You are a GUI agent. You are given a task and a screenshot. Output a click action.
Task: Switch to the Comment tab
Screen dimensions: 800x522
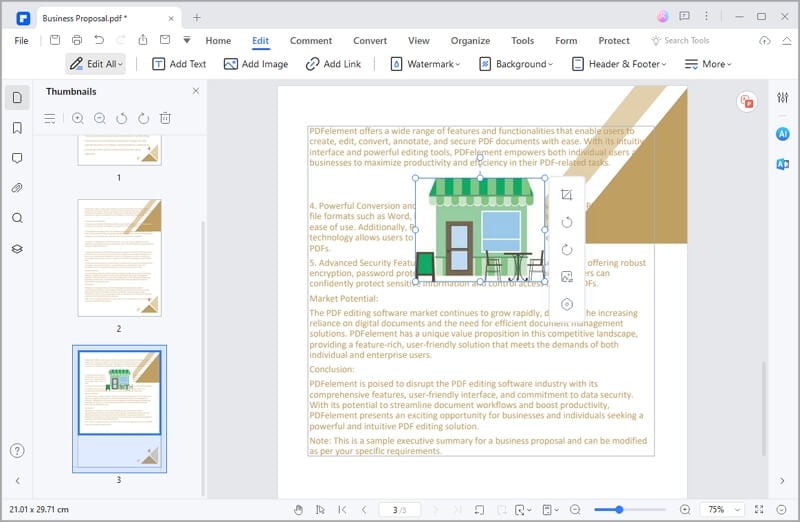tap(311, 40)
